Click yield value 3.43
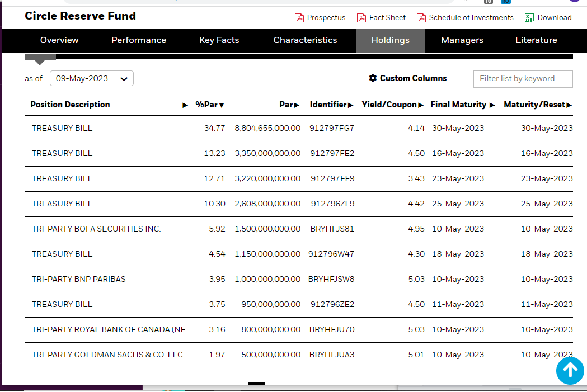The image size is (587, 392). (x=416, y=178)
